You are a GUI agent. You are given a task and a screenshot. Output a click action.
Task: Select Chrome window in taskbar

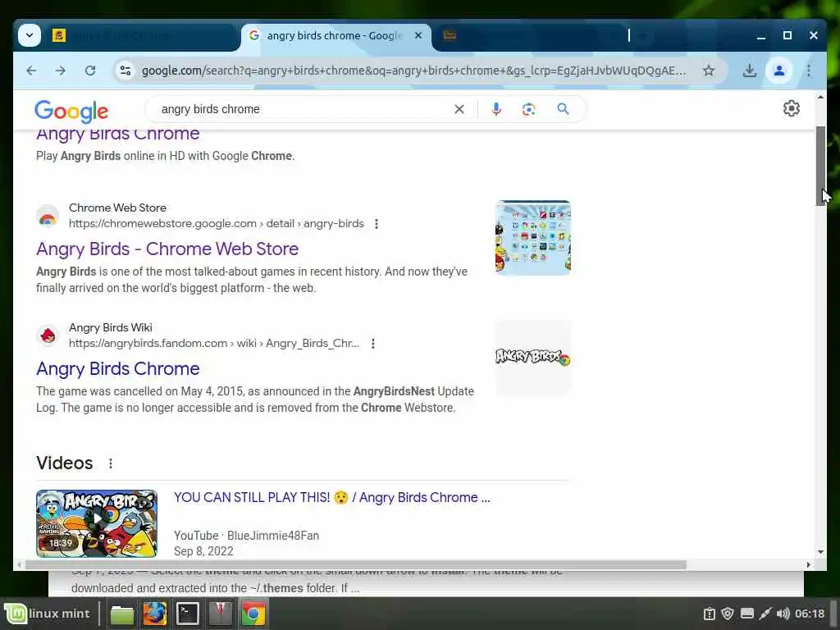coord(253,614)
